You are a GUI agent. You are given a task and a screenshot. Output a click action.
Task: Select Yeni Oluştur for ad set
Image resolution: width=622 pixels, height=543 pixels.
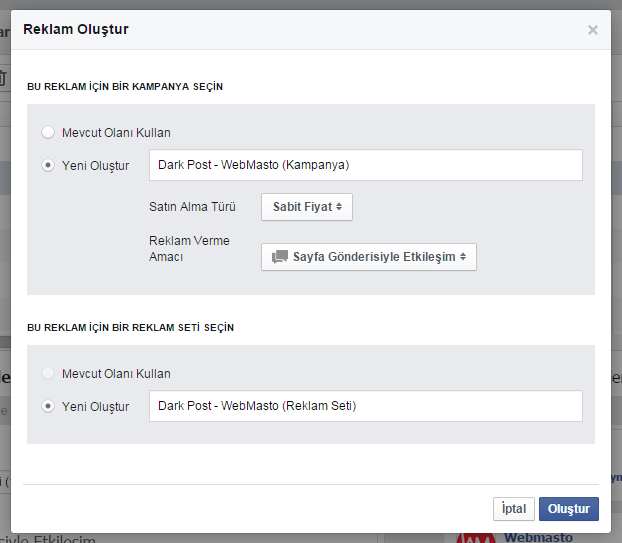[48, 406]
